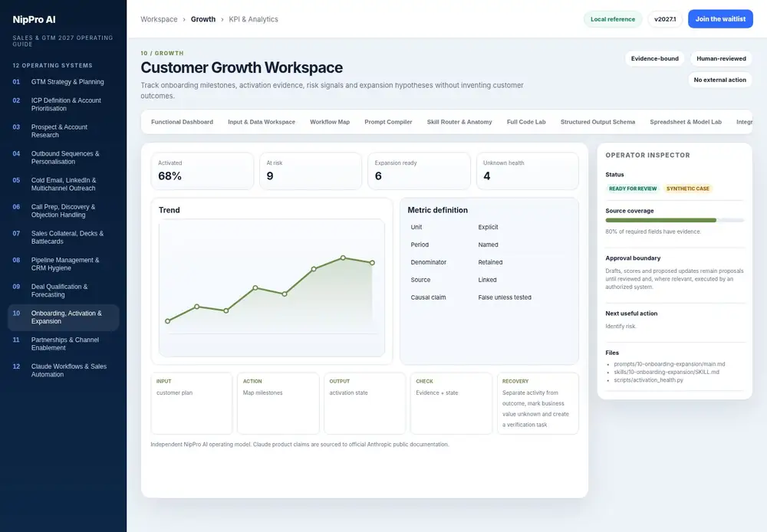Click the Expansion ready 6 card

point(420,171)
